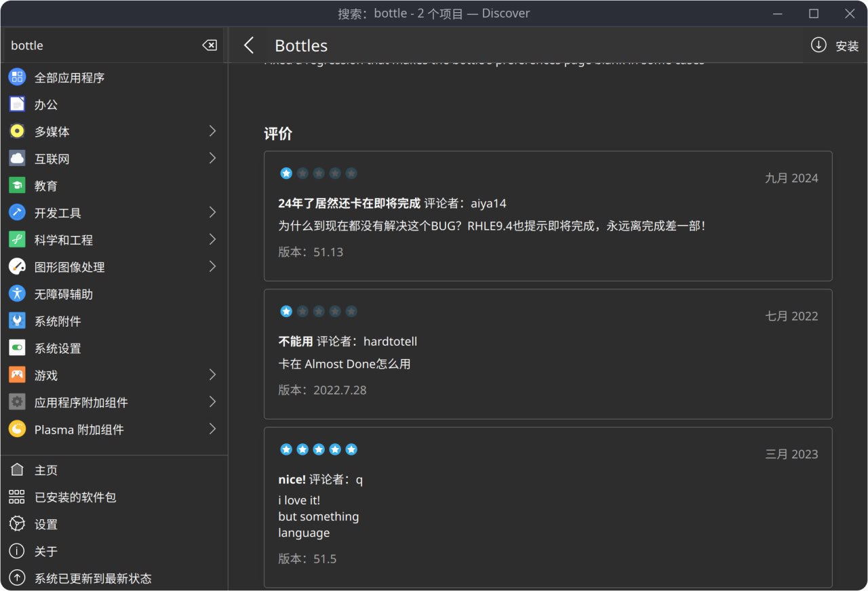Expand the 互联网 internet category arrow
The height and width of the screenshot is (591, 868).
pyautogui.click(x=212, y=159)
